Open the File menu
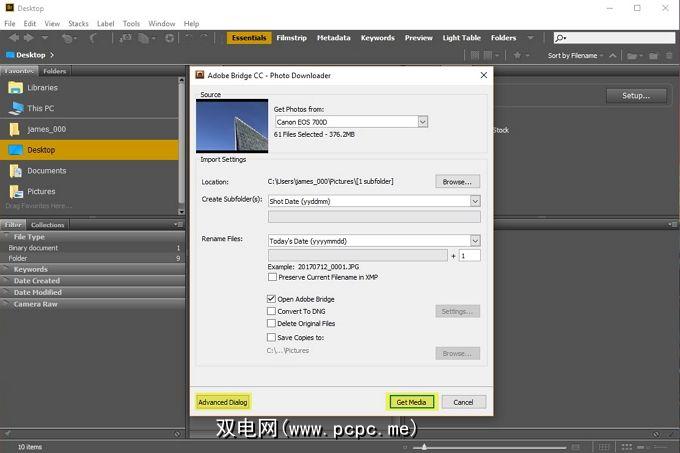The image size is (680, 453). pyautogui.click(x=10, y=23)
